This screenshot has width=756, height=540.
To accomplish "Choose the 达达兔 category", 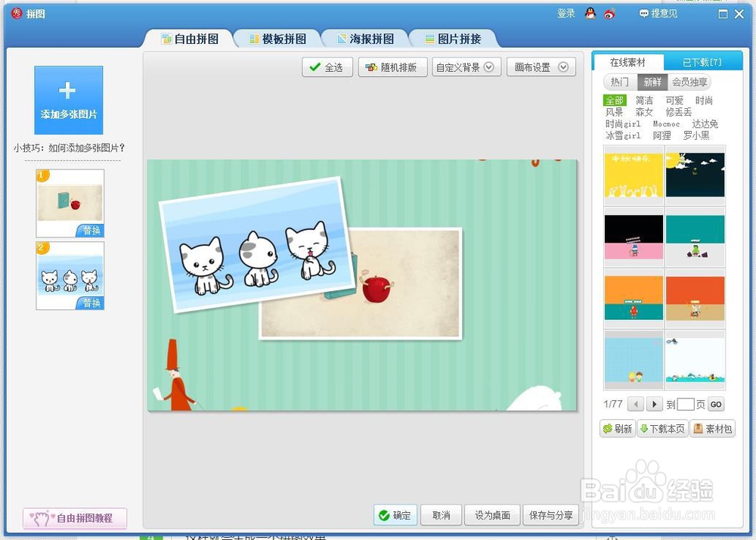I will (x=705, y=124).
